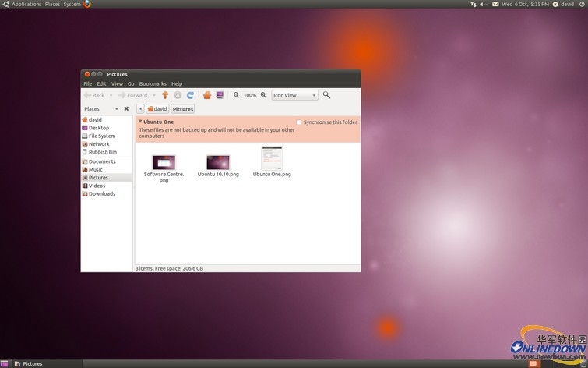The width and height of the screenshot is (588, 368).
Task: Open the Forward history dropdown arrow
Action: [x=154, y=95]
